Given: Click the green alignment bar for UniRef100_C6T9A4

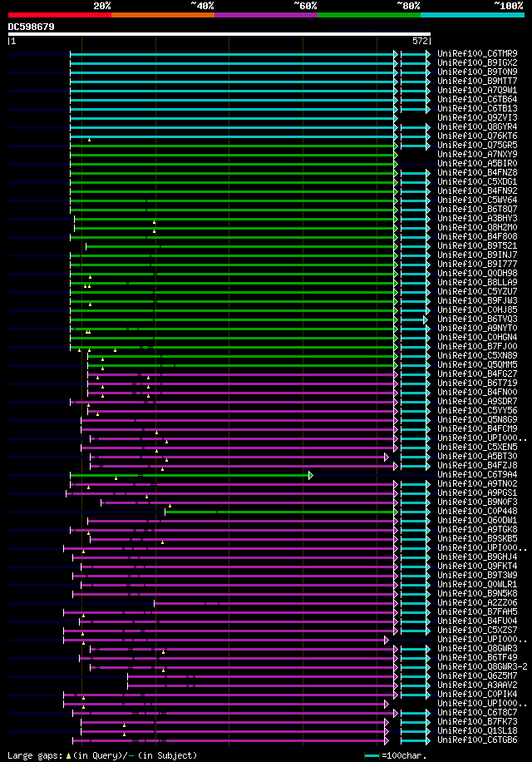Looking at the screenshot, I should pyautogui.click(x=190, y=475).
